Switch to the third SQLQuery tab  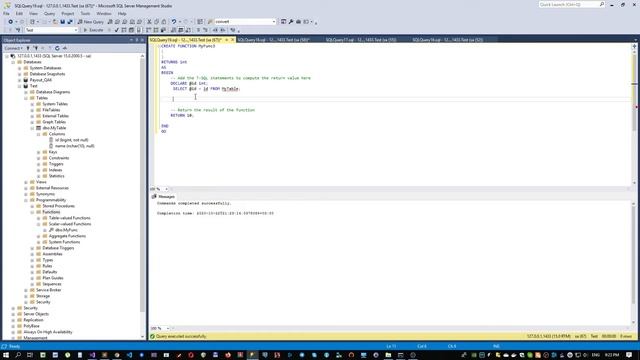click(x=361, y=40)
